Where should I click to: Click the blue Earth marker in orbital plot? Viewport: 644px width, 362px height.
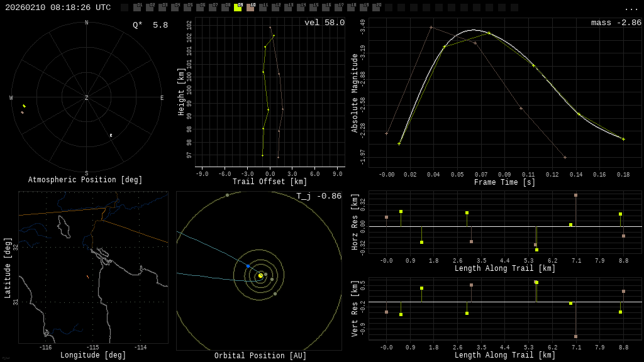[248, 266]
